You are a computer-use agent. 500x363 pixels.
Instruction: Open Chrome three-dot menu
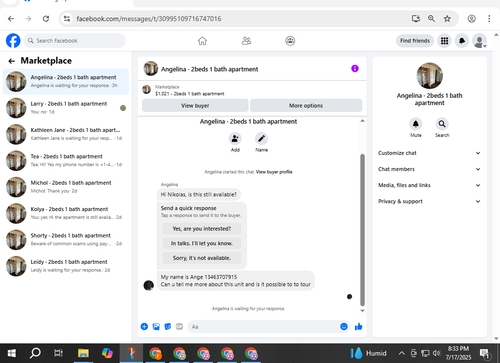coord(489,19)
